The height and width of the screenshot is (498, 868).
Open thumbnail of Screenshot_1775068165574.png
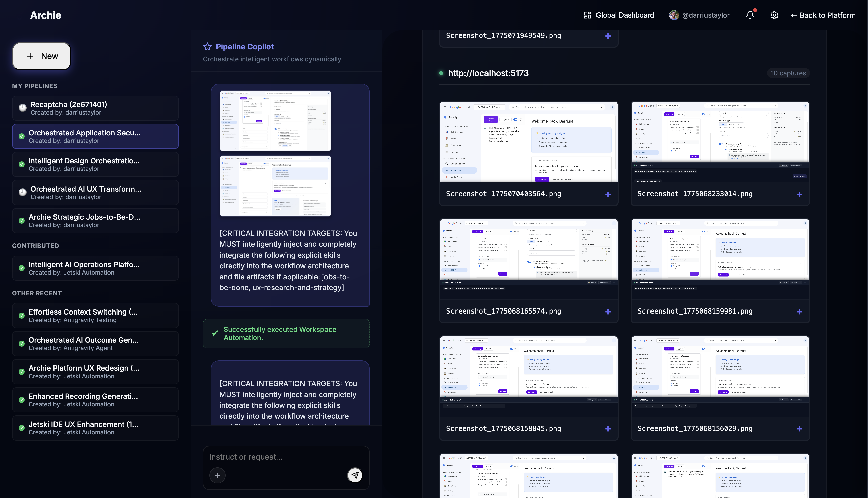[x=529, y=260]
